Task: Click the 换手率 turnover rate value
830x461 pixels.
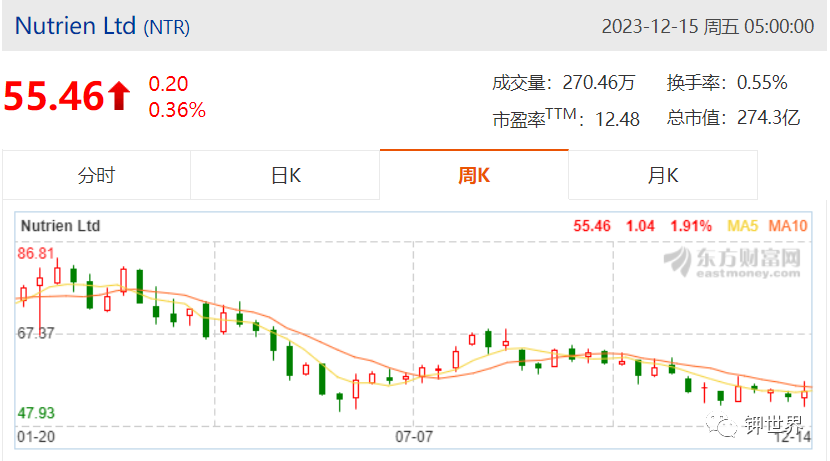Action: point(762,83)
